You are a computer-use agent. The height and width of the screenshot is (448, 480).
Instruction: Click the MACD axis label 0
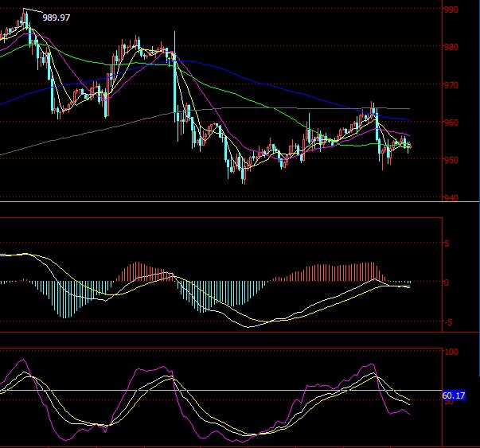[x=447, y=282]
